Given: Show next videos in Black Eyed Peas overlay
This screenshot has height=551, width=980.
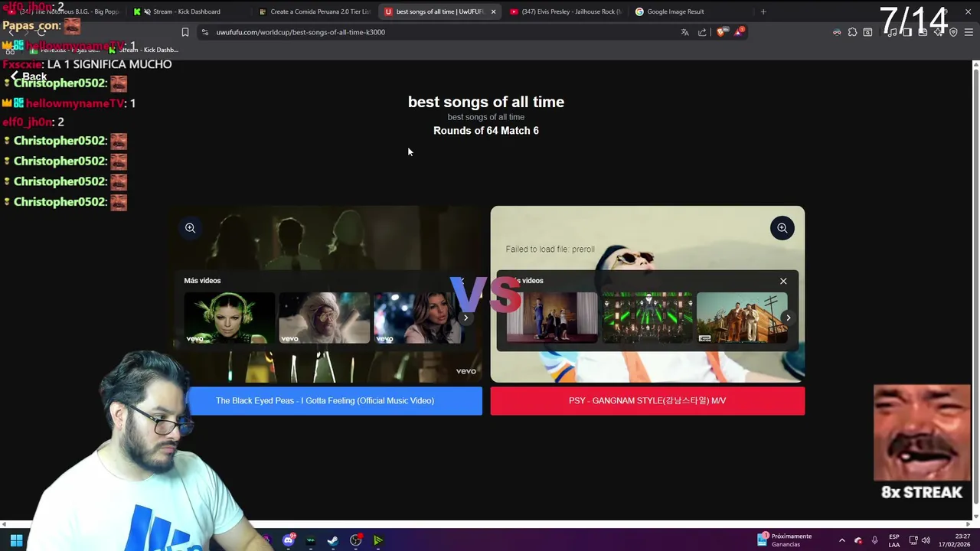Looking at the screenshot, I should pos(465,318).
